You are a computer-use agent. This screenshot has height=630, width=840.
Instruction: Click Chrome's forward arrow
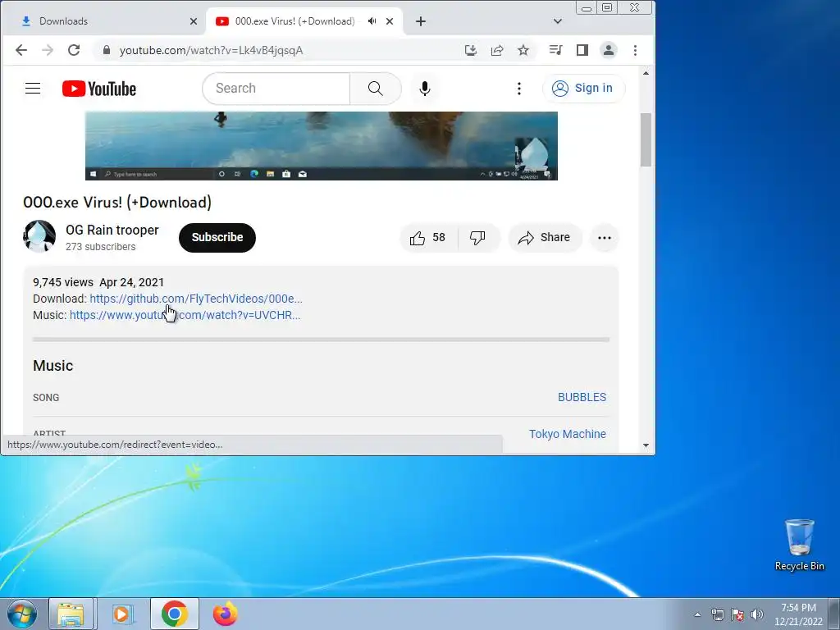pyautogui.click(x=47, y=50)
